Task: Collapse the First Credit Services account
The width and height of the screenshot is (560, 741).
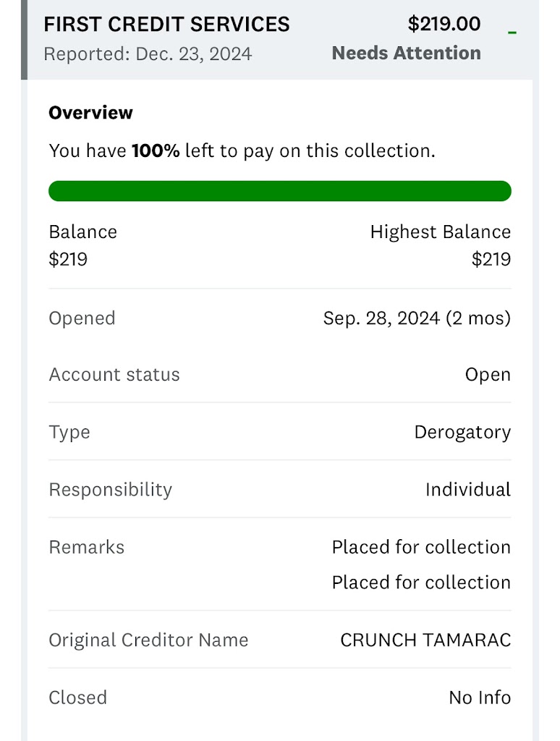Action: (x=512, y=33)
